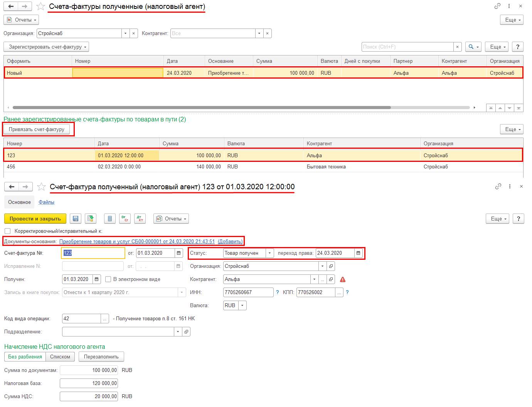Image resolution: width=532 pixels, height=407 pixels.
Task: Enable В электронном виде checkbox
Action: (108, 279)
